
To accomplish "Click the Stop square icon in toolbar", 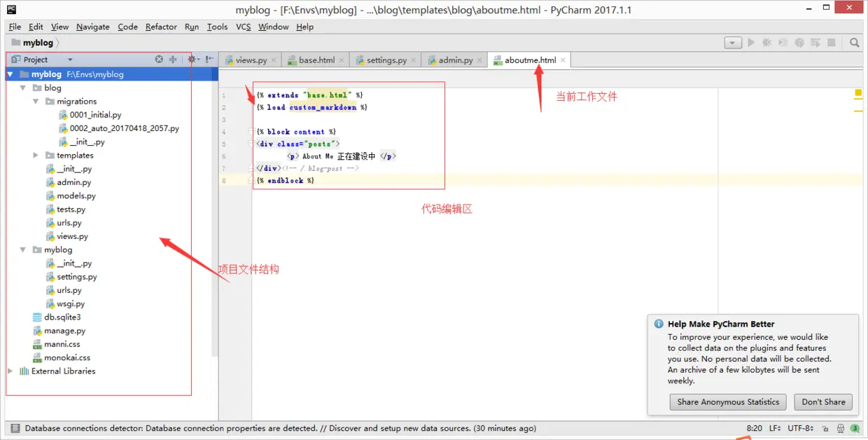I will [x=832, y=43].
